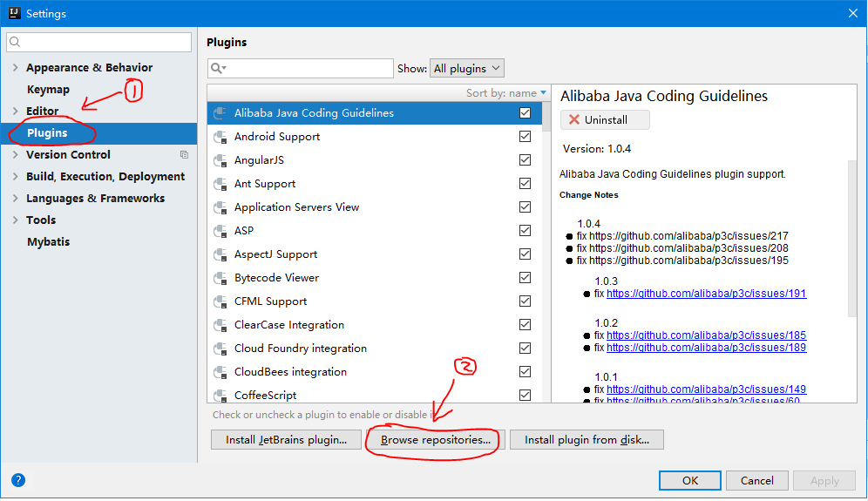
Task: Open p3c issue 189 link
Action: coord(707,348)
